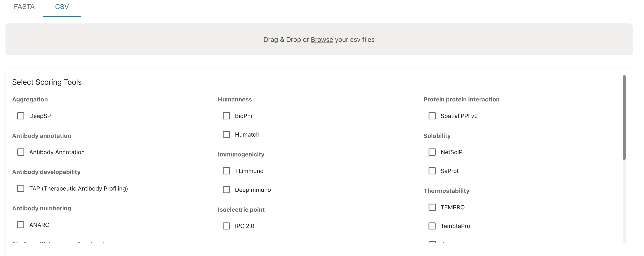Select TEMPRO thermostability tool

tap(432, 207)
